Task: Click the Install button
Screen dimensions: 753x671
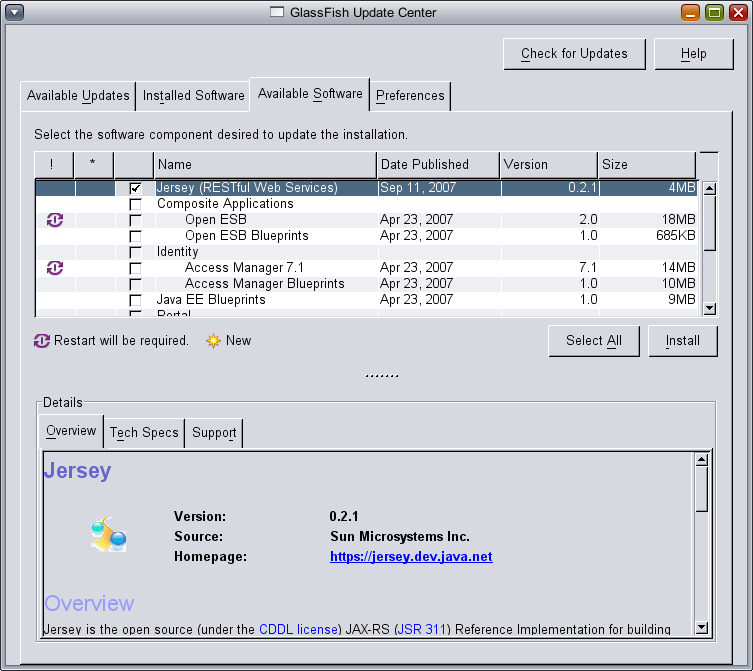Action: point(683,340)
